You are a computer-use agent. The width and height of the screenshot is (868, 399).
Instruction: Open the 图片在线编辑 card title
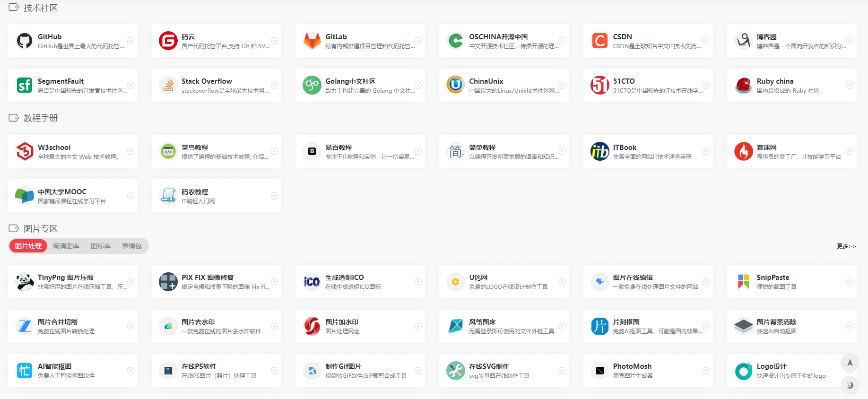click(633, 278)
